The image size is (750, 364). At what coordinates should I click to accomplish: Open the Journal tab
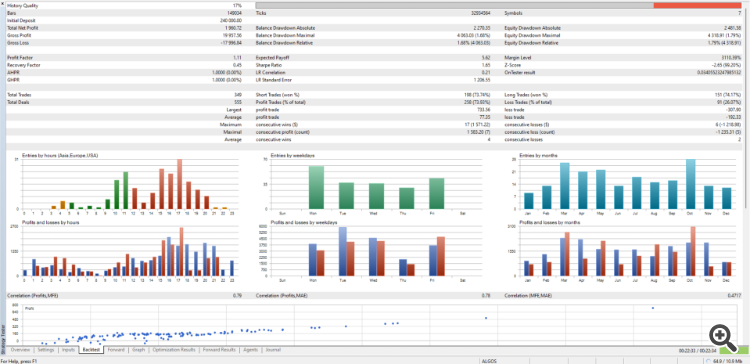pos(273,350)
